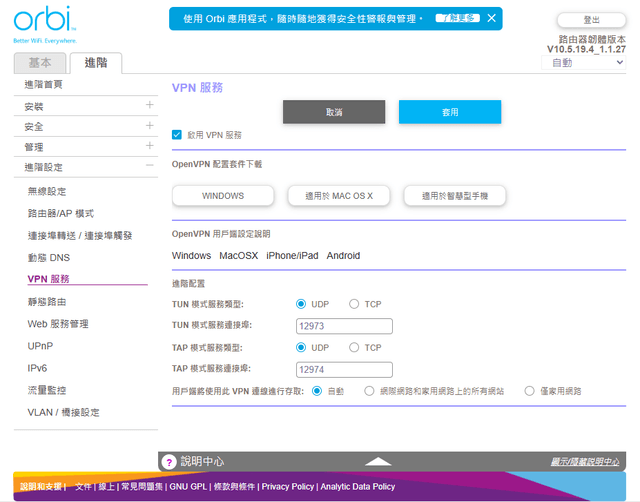
Task: Click the 登出 logout button
Action: [591, 20]
